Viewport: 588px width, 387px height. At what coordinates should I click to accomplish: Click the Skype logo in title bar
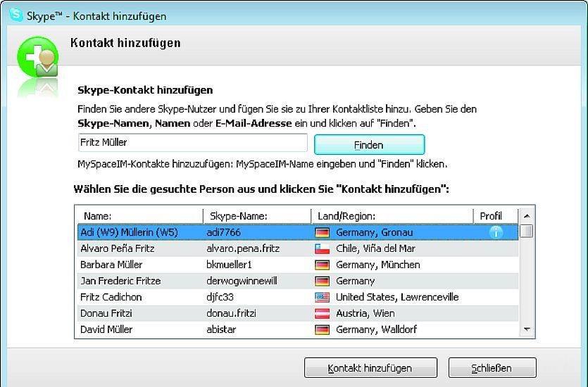pyautogui.click(x=16, y=15)
